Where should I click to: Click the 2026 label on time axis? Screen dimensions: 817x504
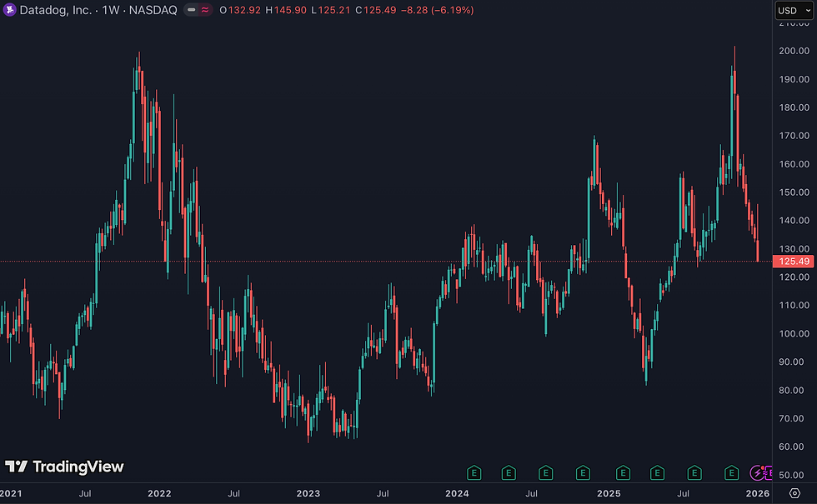pyautogui.click(x=757, y=493)
